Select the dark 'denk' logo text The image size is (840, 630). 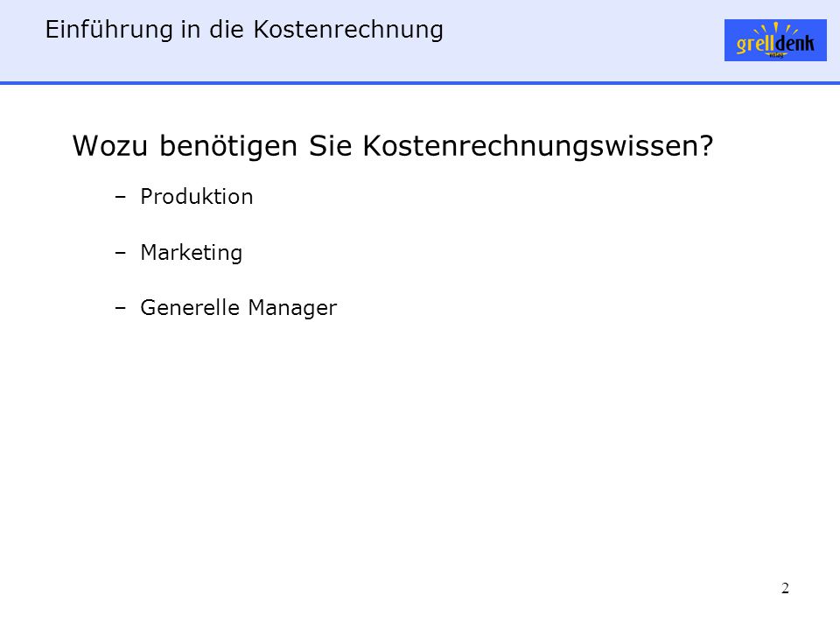pos(795,43)
